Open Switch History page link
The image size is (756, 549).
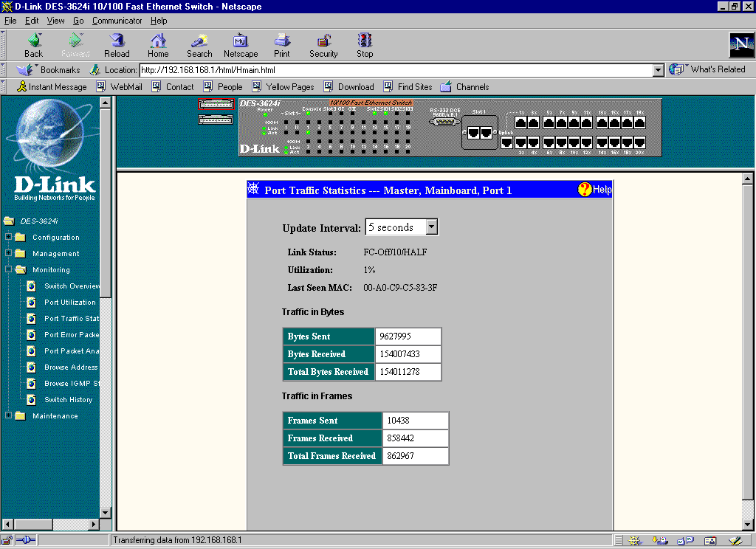click(68, 400)
